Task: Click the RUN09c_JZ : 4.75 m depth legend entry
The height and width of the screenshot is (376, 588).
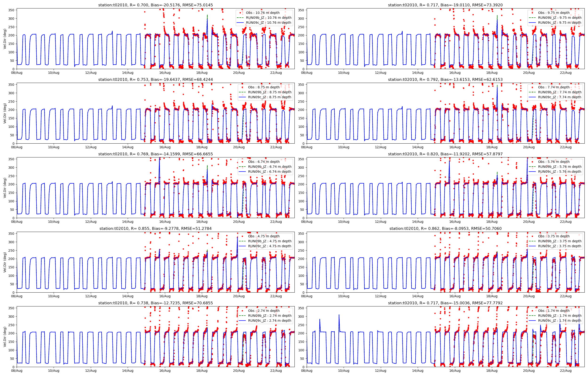Action: (270, 246)
